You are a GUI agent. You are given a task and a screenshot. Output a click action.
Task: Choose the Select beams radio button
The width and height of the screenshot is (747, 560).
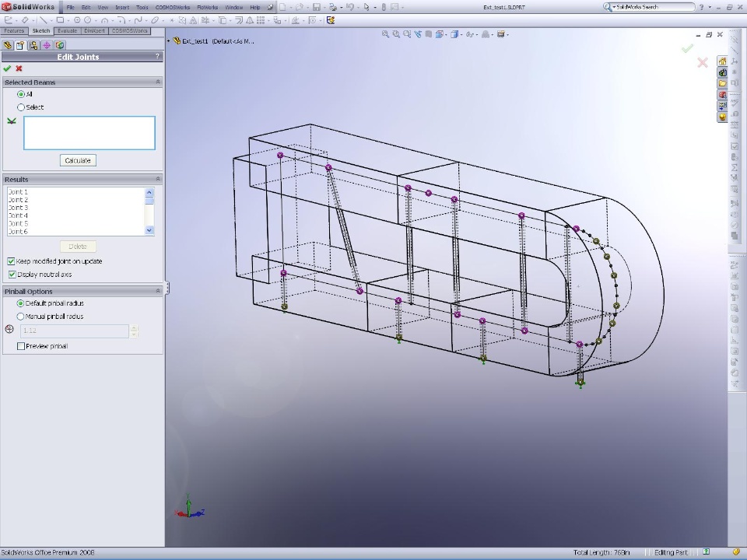20,107
